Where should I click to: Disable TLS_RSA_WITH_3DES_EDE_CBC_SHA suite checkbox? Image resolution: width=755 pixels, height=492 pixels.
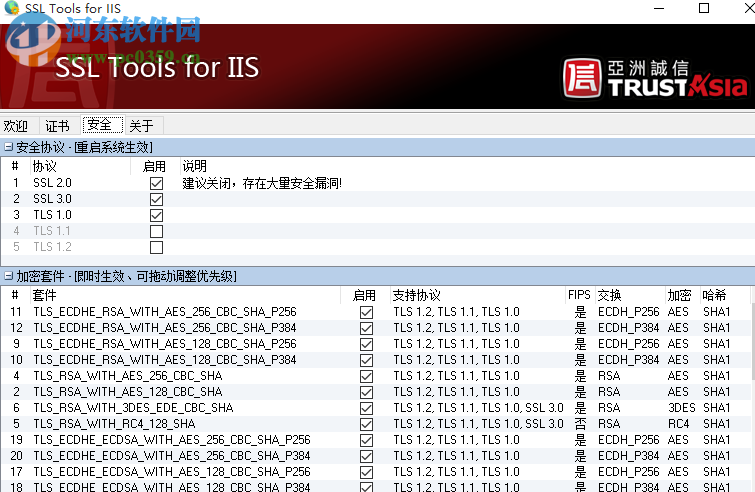tap(366, 408)
